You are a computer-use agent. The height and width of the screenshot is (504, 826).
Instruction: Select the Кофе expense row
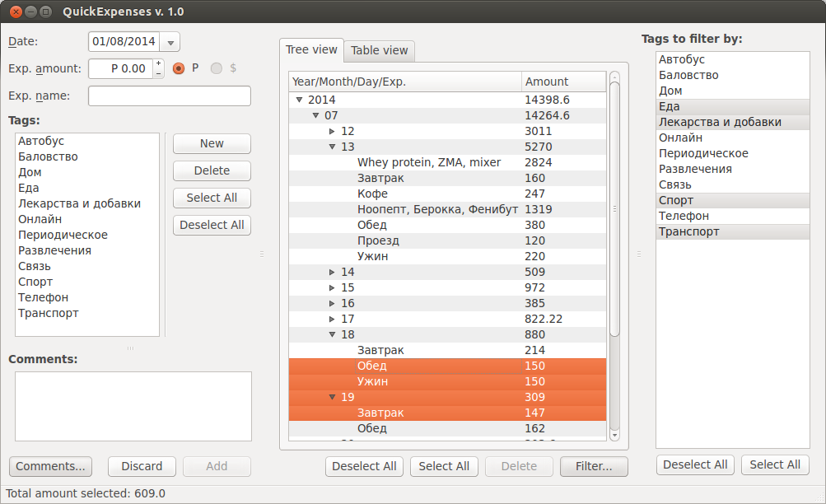click(447, 194)
